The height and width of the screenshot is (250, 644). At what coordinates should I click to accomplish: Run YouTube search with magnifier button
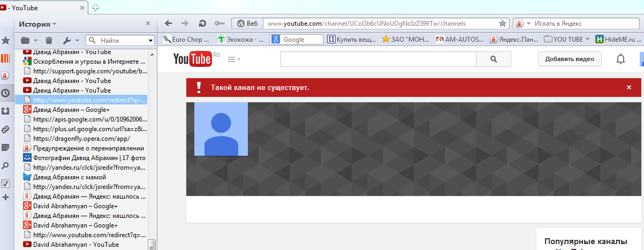tap(494, 59)
